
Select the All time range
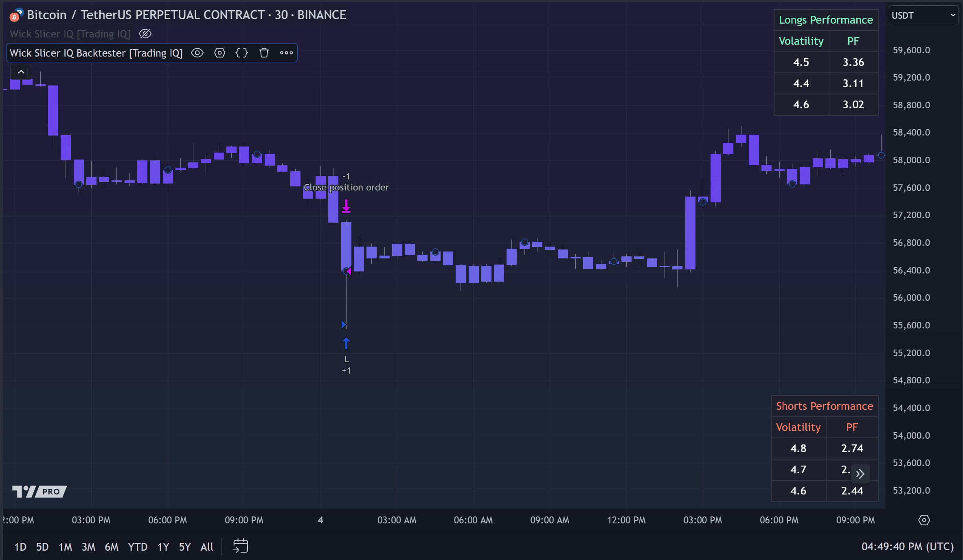coord(207,547)
